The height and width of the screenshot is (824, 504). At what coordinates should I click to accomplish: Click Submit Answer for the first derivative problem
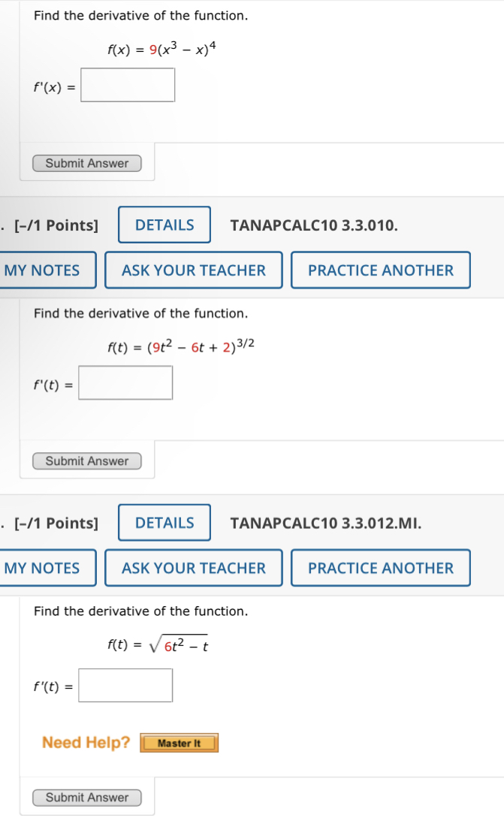(x=86, y=163)
